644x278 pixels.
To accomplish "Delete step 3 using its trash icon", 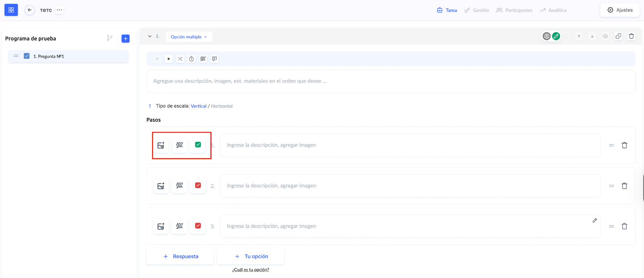I will (624, 226).
